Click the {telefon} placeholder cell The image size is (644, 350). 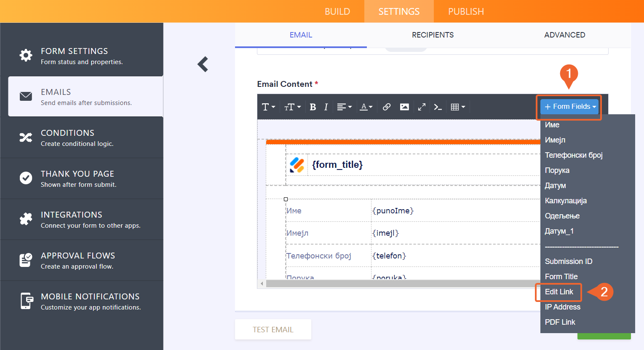(456, 256)
